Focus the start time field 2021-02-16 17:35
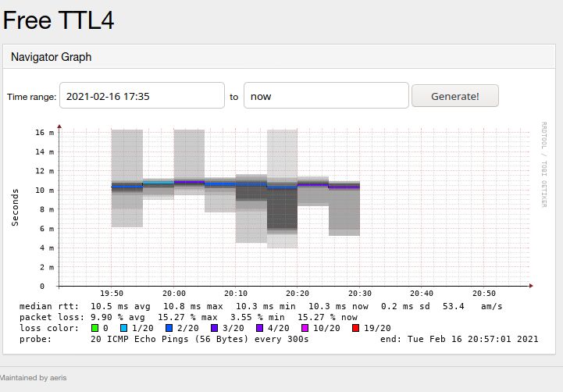This screenshot has width=563, height=392. coord(142,95)
